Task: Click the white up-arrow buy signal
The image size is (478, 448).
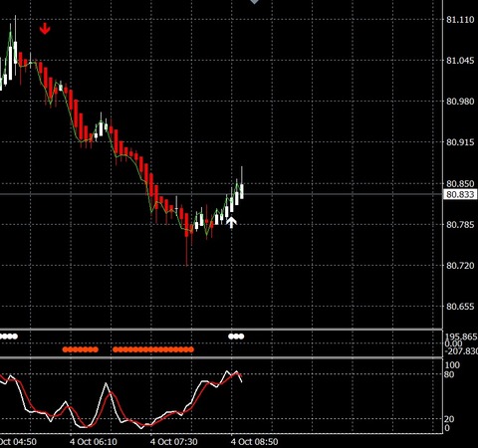Action: point(231,222)
